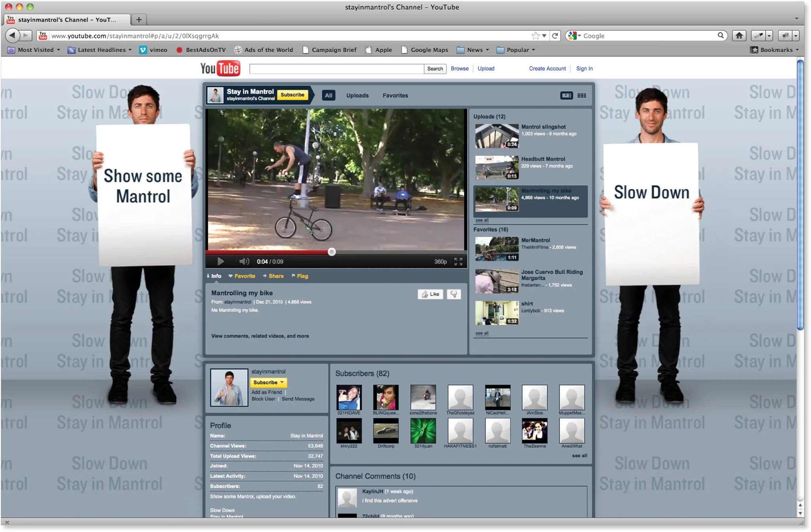Go forward with the browser forward arrow
Viewport: 811px width, 532px height.
pyautogui.click(x=26, y=36)
